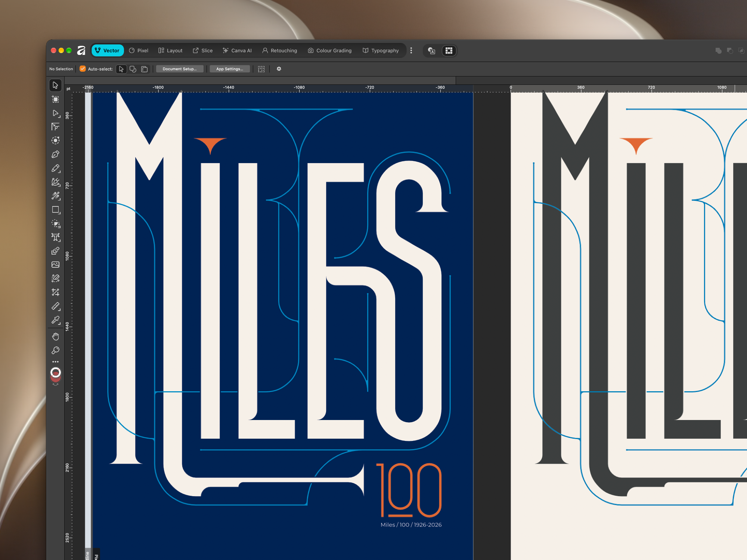Enable the overlapping-circles auto-select mode

[x=133, y=69]
